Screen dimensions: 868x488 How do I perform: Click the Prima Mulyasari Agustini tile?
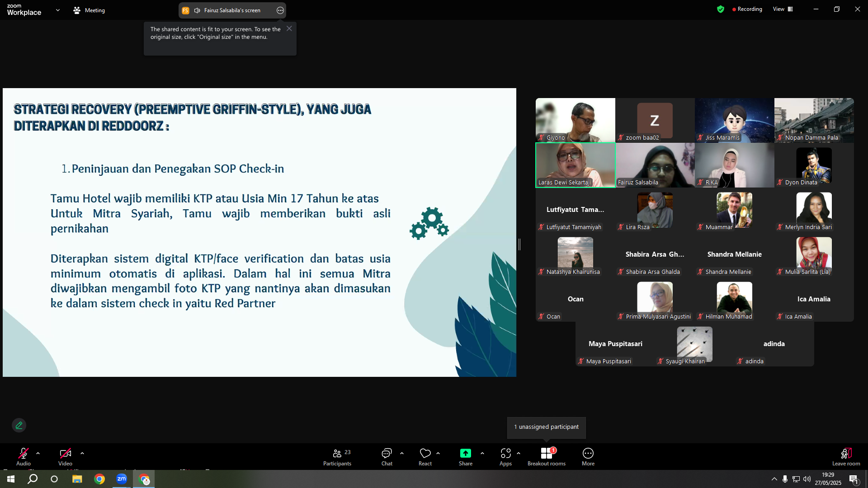tap(655, 299)
